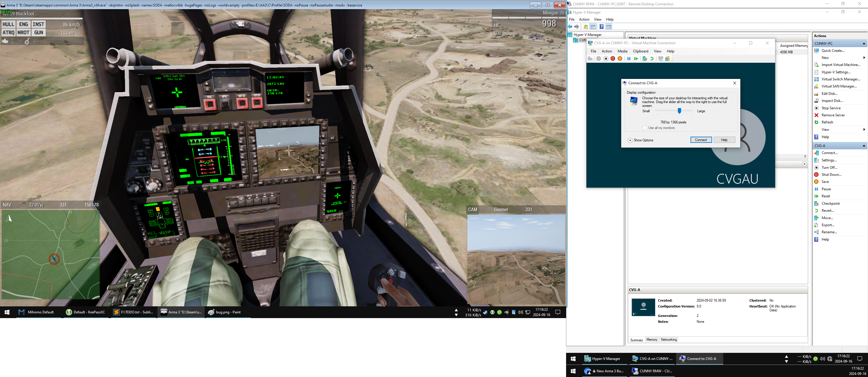Collapse the checkpoints pane chevron
Viewport: 868px width, 377px height.
click(x=804, y=164)
